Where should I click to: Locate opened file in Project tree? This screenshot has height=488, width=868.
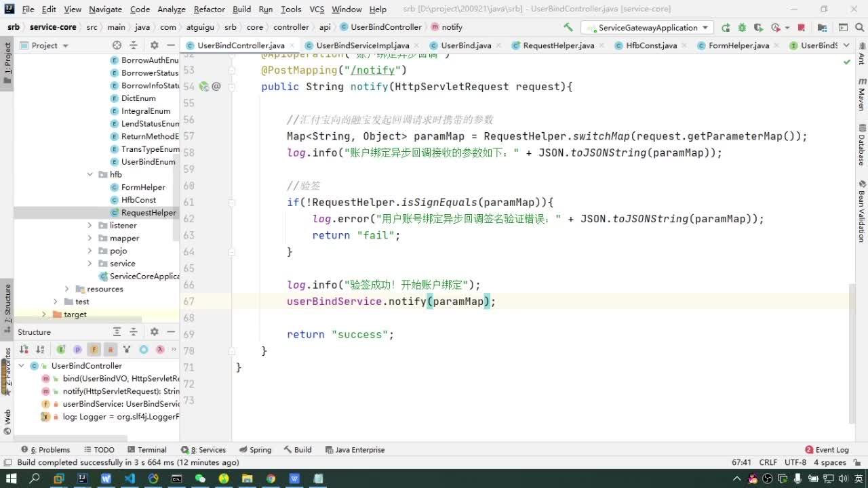point(117,45)
